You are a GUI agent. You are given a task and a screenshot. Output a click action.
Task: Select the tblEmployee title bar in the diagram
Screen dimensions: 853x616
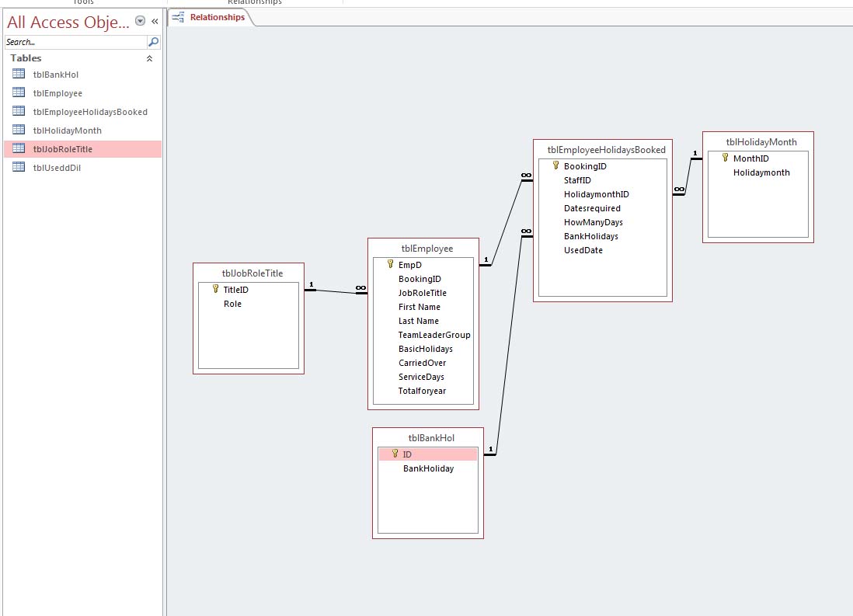pyautogui.click(x=423, y=248)
